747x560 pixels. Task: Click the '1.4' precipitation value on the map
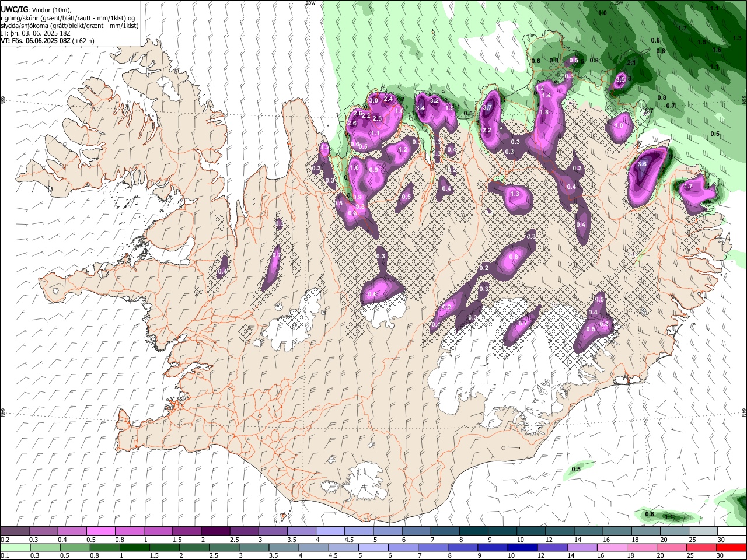coord(546,95)
